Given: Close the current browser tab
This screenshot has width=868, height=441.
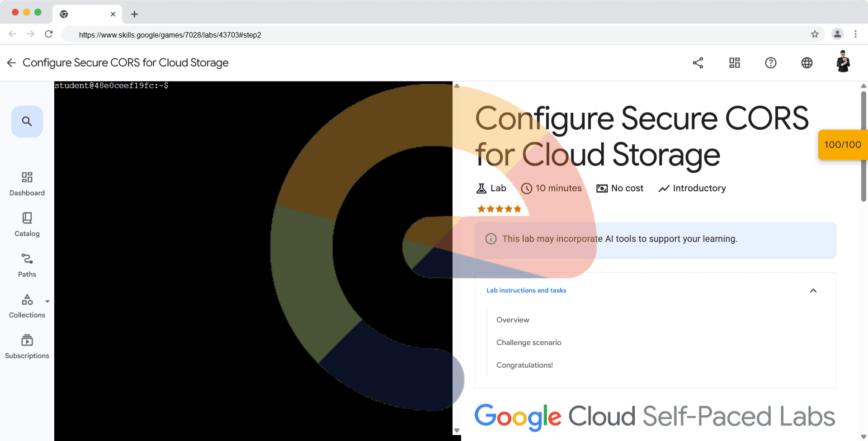Looking at the screenshot, I should click(x=113, y=14).
